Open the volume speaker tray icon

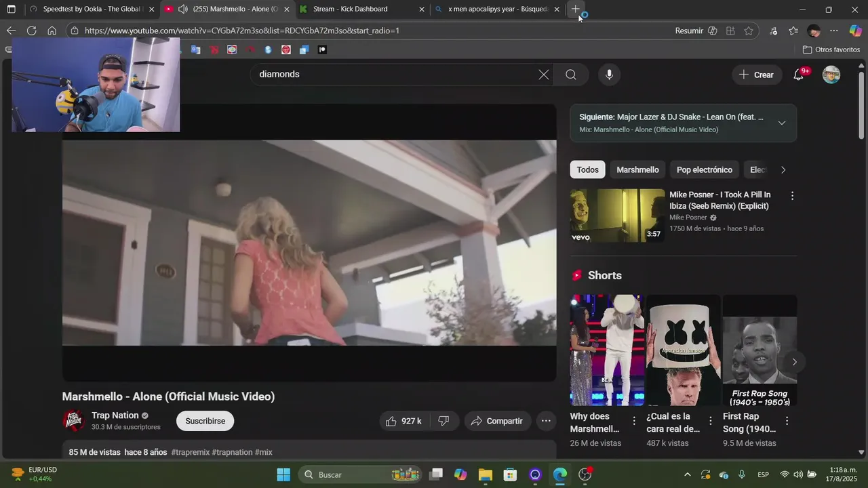pyautogui.click(x=798, y=474)
